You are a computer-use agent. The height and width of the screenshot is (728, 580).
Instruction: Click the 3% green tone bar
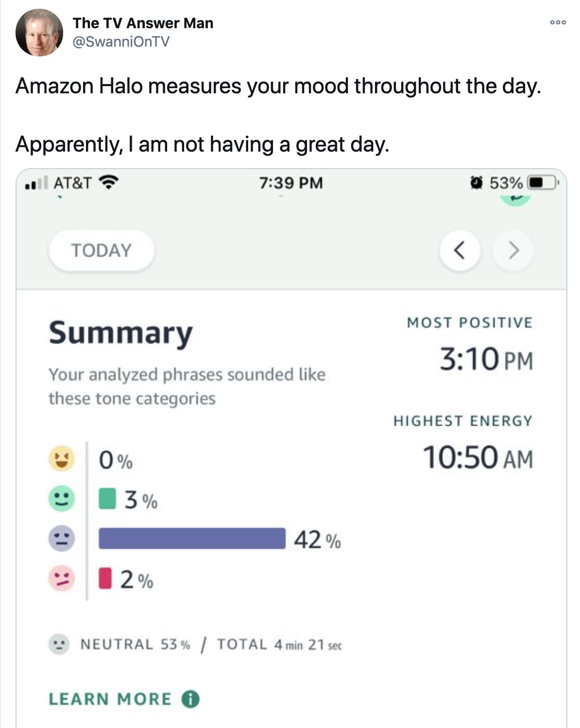[107, 499]
